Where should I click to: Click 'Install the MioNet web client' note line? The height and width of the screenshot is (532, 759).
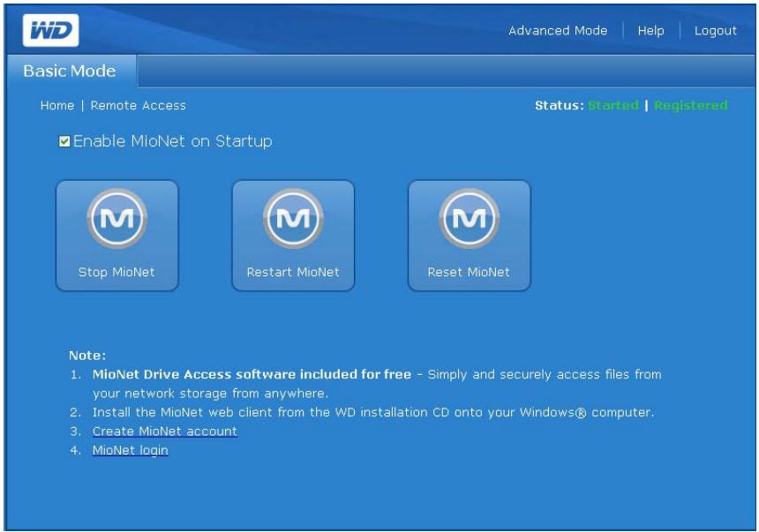coord(373,412)
